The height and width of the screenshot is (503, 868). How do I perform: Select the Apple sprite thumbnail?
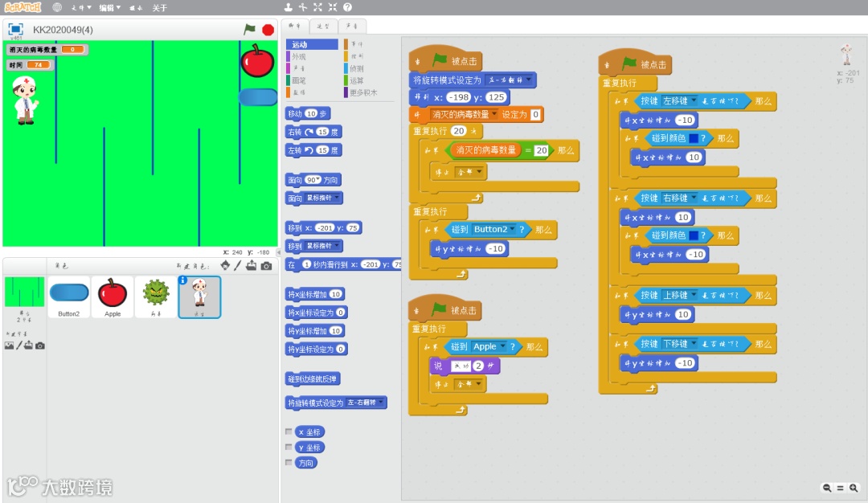click(113, 297)
